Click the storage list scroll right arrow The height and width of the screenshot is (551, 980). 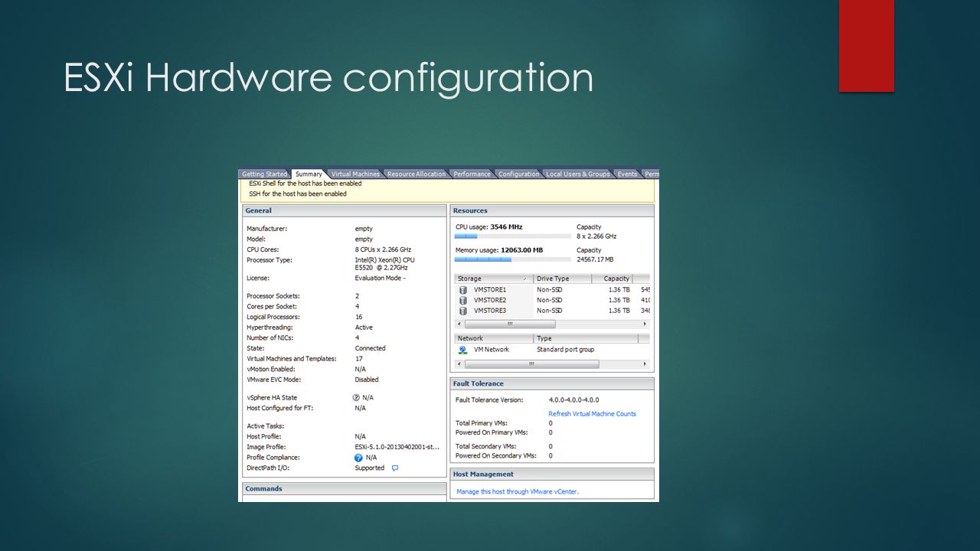645,324
